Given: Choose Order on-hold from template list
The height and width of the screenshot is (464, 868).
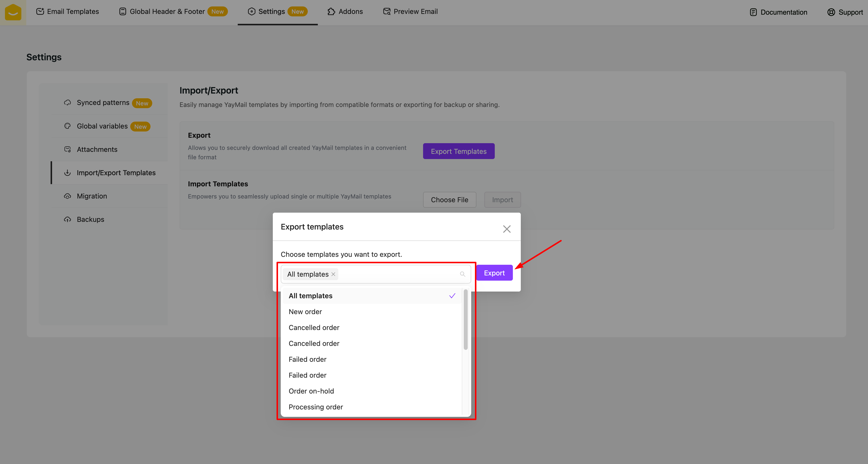Looking at the screenshot, I should [x=311, y=391].
